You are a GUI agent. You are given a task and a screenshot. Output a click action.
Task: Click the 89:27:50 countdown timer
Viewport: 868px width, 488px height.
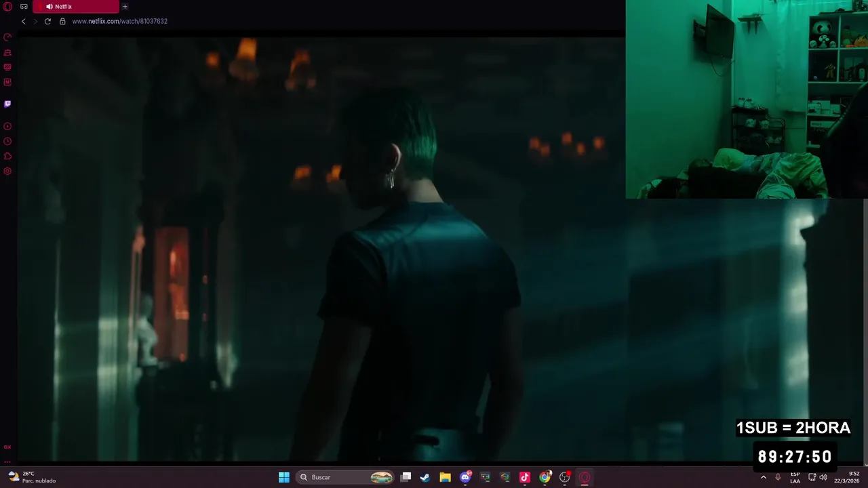795,457
